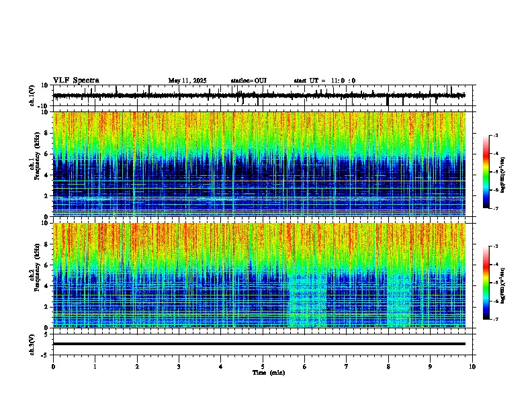Viewport: 532px width, 411px height.
Task: Click the time axis tick label "2"
Action: click(137, 367)
